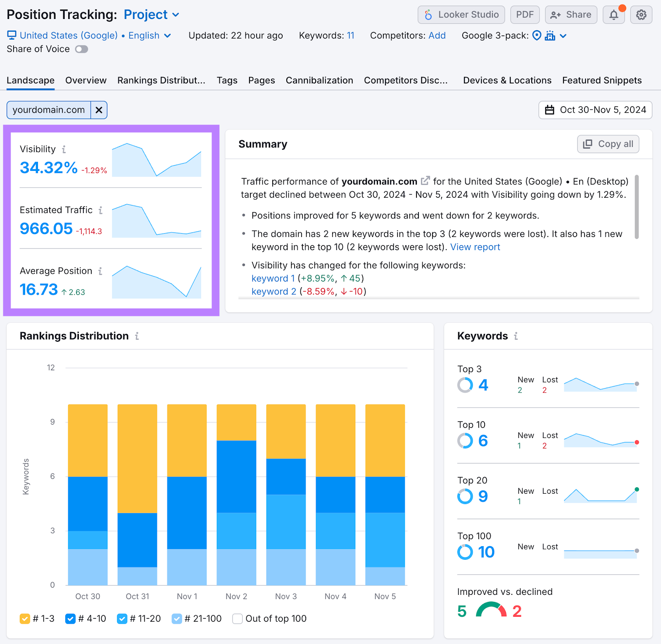This screenshot has height=644, width=661.
Task: Click the info icon beside Visibility
Action: 64,149
